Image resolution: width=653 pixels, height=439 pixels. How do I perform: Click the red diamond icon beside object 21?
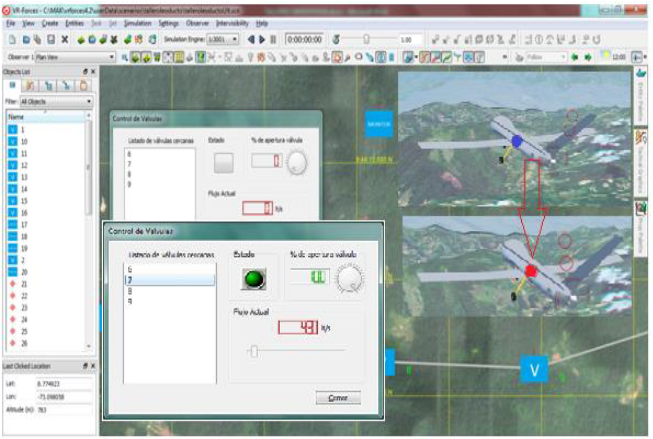coord(13,284)
